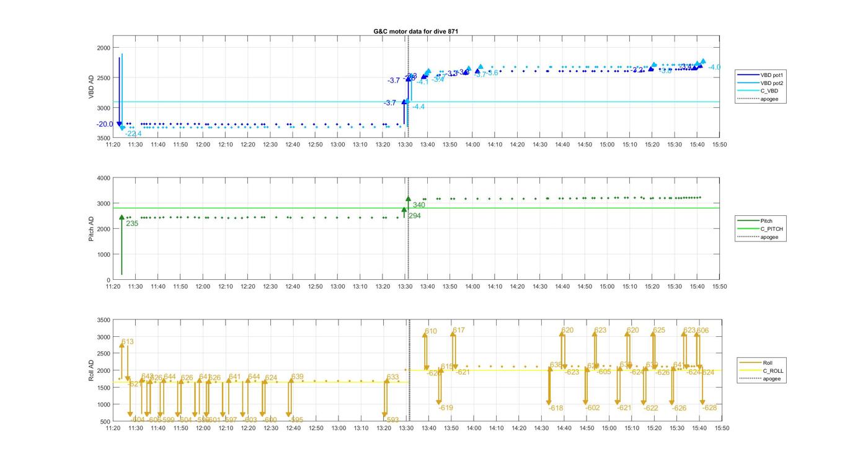The height and width of the screenshot is (474, 868).
Task: Click the "639" roll data label
Action: pos(297,377)
